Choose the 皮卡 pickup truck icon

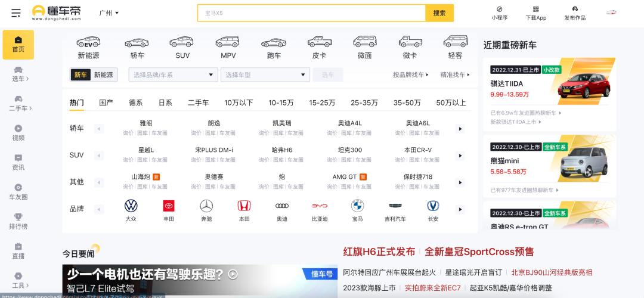click(319, 42)
